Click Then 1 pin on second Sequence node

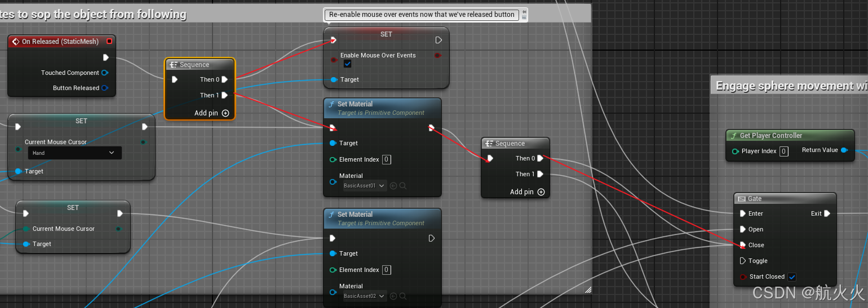[x=540, y=174]
